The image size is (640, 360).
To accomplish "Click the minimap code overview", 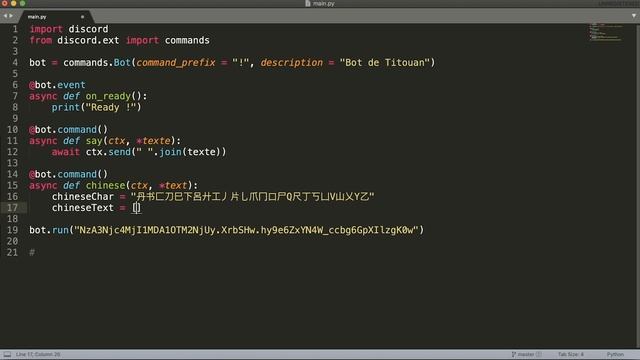I will (x=606, y=33).
